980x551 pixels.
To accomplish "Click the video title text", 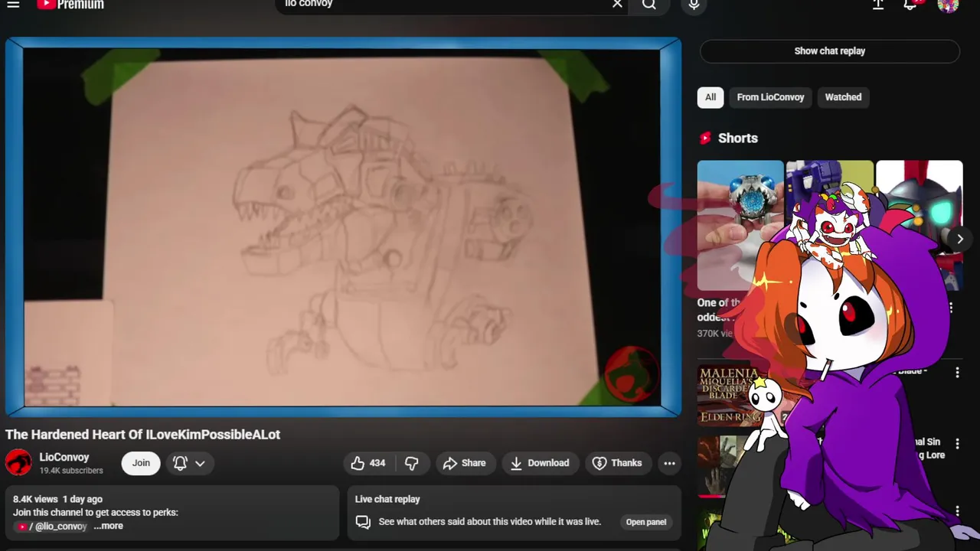I will pos(142,435).
